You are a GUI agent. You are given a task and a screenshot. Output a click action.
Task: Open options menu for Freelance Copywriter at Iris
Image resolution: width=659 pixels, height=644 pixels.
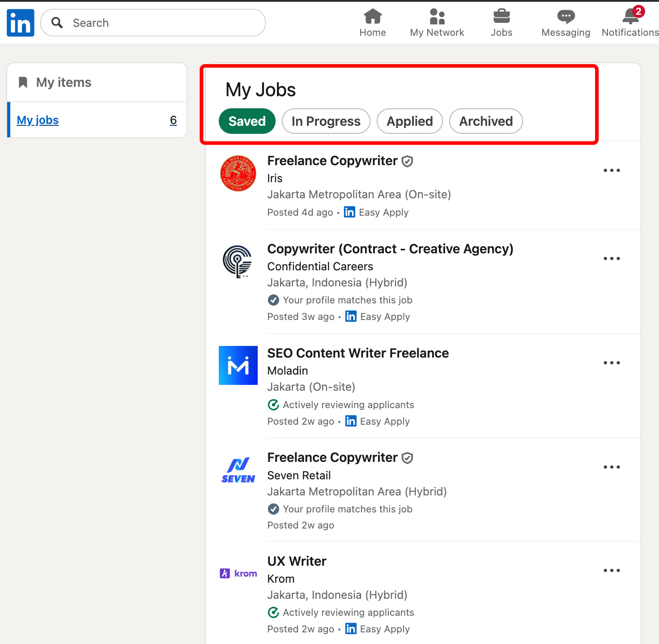612,170
